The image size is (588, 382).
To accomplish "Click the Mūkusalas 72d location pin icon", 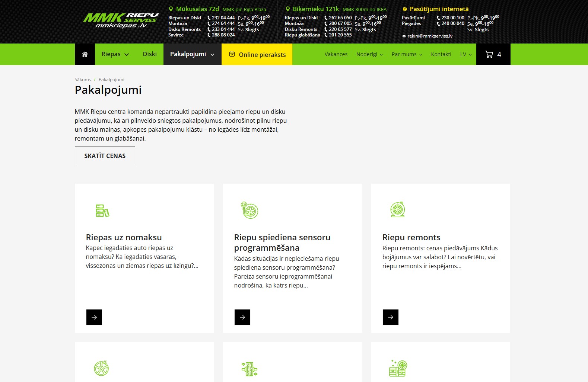I will (171, 9).
